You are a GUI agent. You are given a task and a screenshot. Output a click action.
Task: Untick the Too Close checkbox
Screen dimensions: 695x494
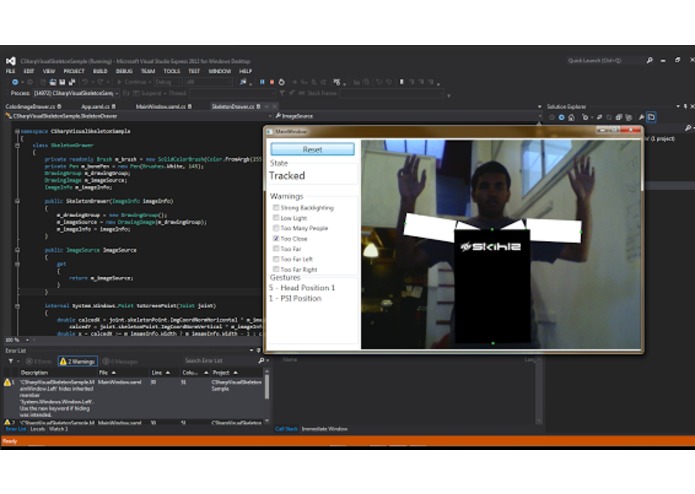pyautogui.click(x=276, y=238)
